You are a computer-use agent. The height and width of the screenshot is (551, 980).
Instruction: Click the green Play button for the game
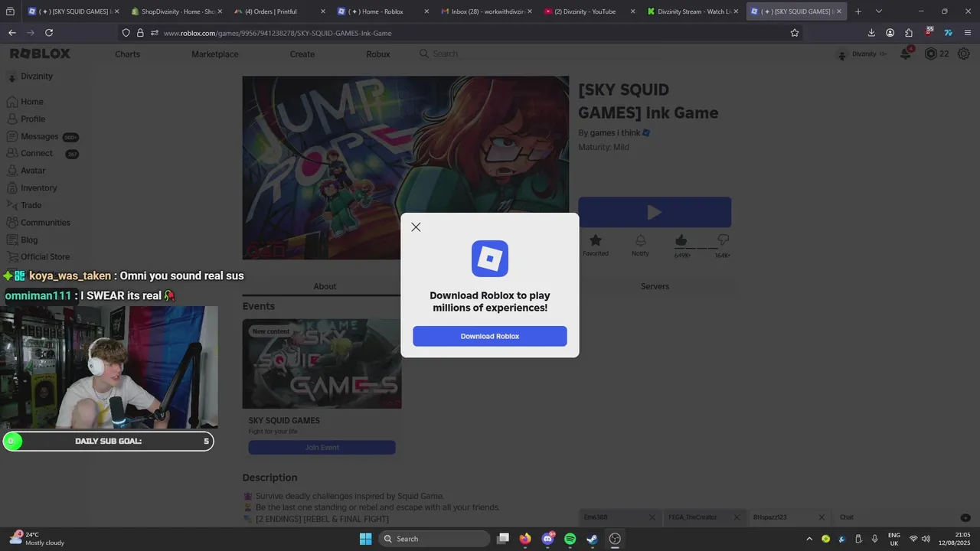(x=655, y=212)
